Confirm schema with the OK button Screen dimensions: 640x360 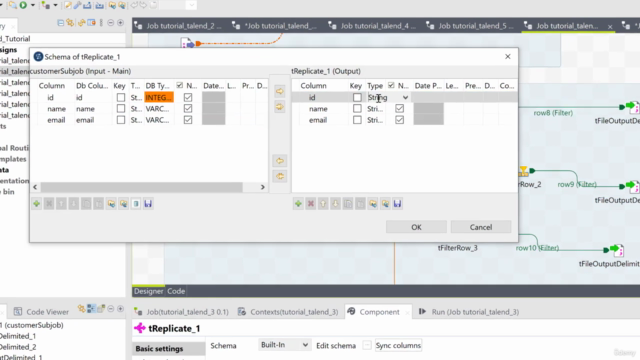click(416, 227)
